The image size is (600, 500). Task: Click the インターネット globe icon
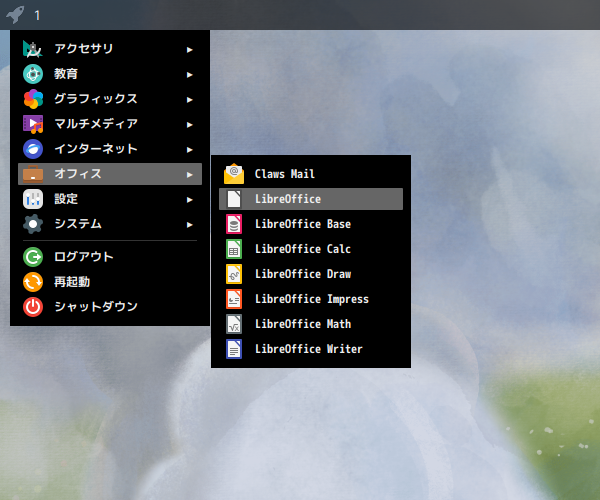[33, 149]
